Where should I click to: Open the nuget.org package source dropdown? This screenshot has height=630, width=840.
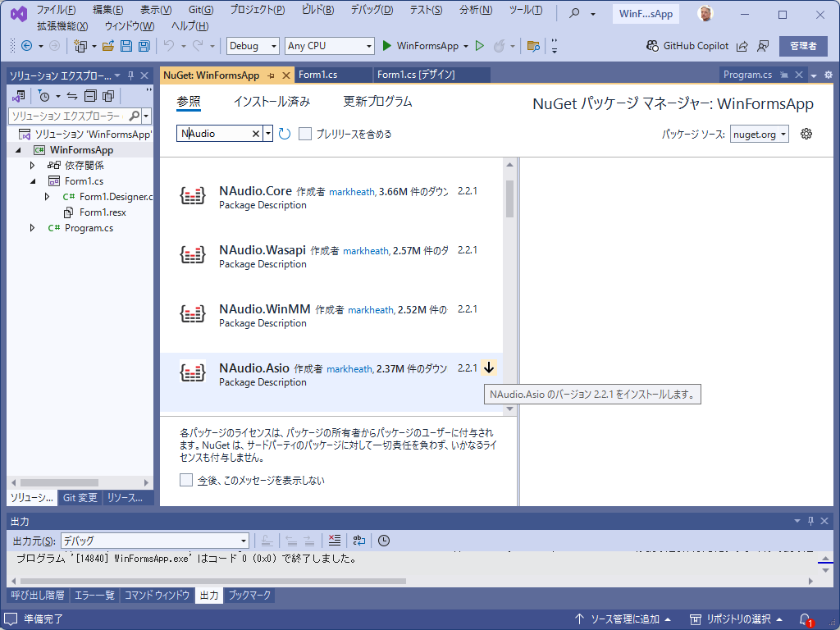[x=759, y=134]
